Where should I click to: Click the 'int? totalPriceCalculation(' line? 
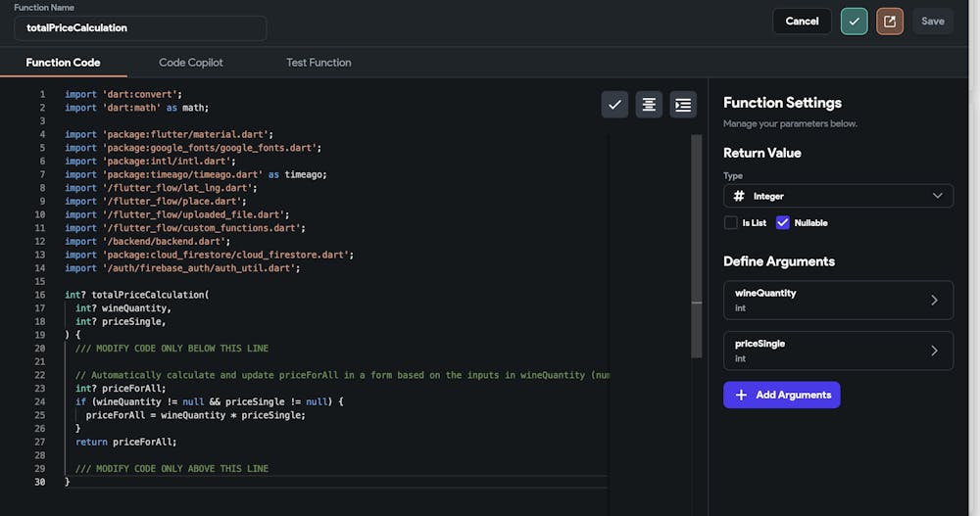pyautogui.click(x=137, y=295)
